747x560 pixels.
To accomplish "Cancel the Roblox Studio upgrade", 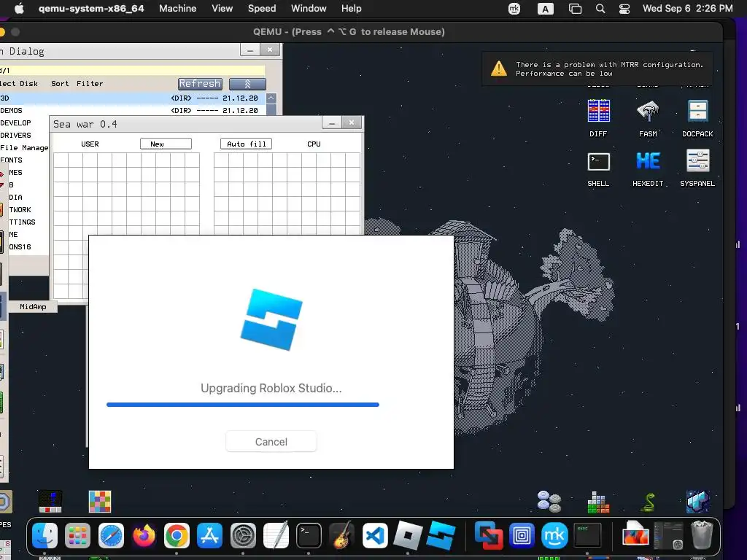I will [271, 441].
